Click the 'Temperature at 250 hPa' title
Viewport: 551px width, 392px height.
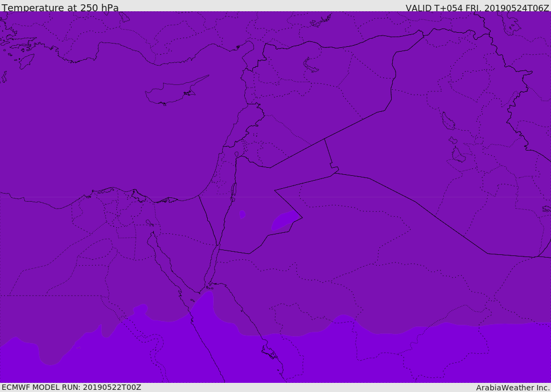60,8
